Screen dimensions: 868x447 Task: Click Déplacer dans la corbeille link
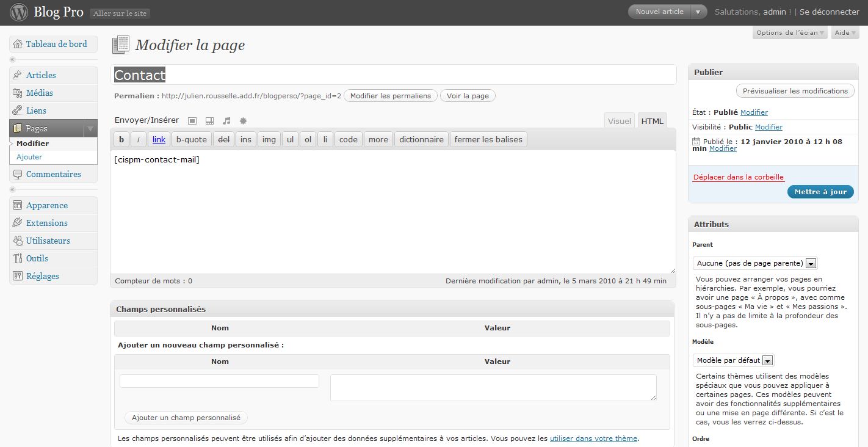tap(738, 177)
